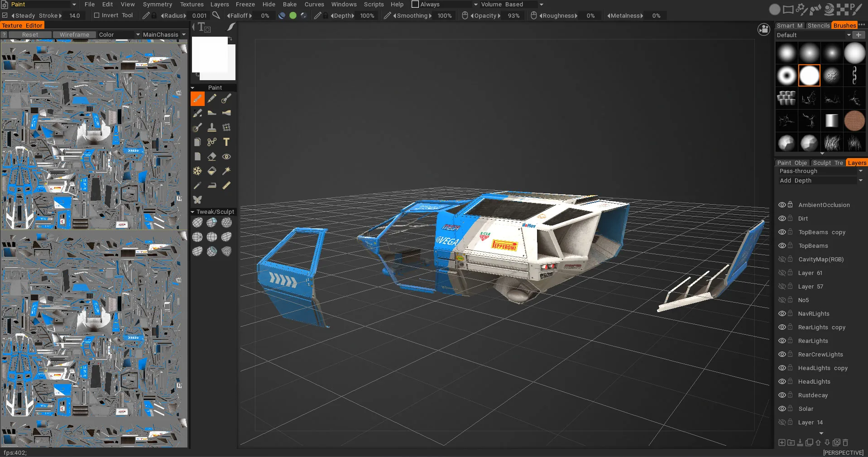Open extra panel tabs via the three dots
The width and height of the screenshot is (868, 457).
[x=862, y=25]
